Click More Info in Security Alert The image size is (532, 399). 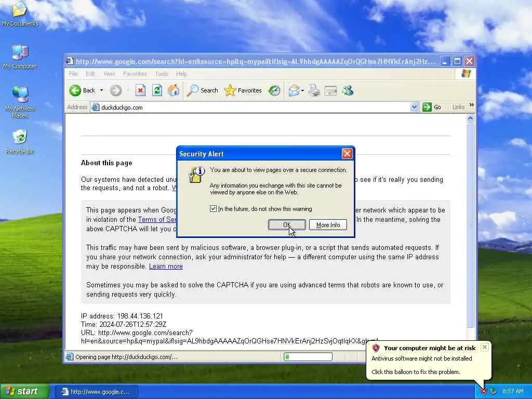(328, 224)
